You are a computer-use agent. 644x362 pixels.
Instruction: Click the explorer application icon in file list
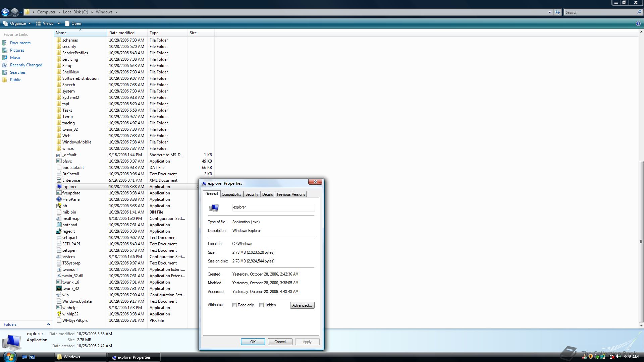(x=59, y=187)
